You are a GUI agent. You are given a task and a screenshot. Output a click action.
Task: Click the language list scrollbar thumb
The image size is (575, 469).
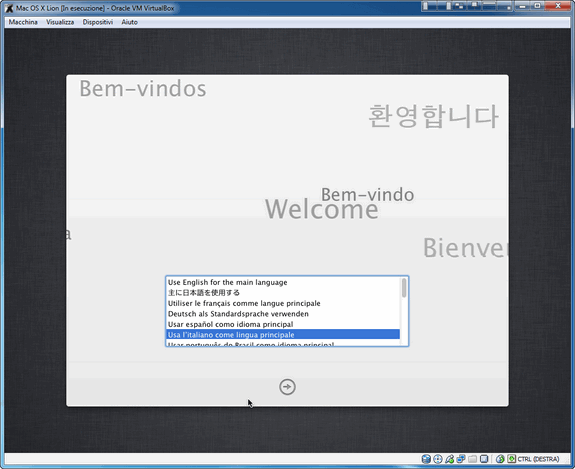click(404, 288)
